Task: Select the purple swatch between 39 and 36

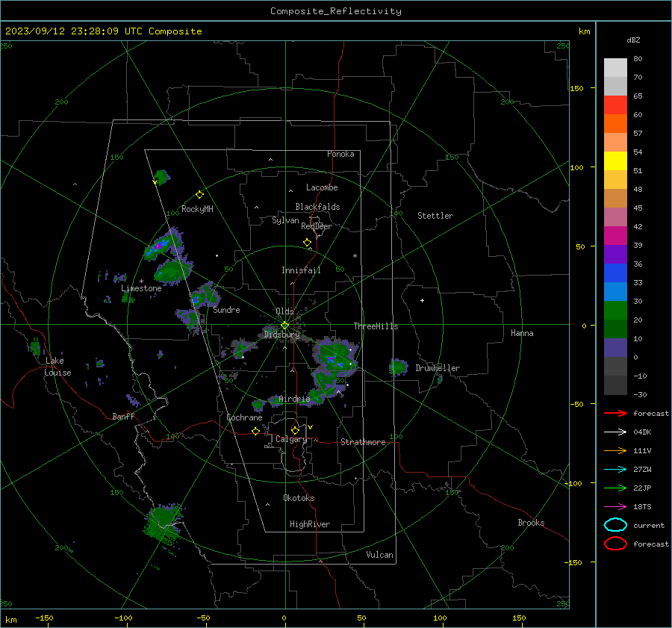Action: pyautogui.click(x=615, y=255)
